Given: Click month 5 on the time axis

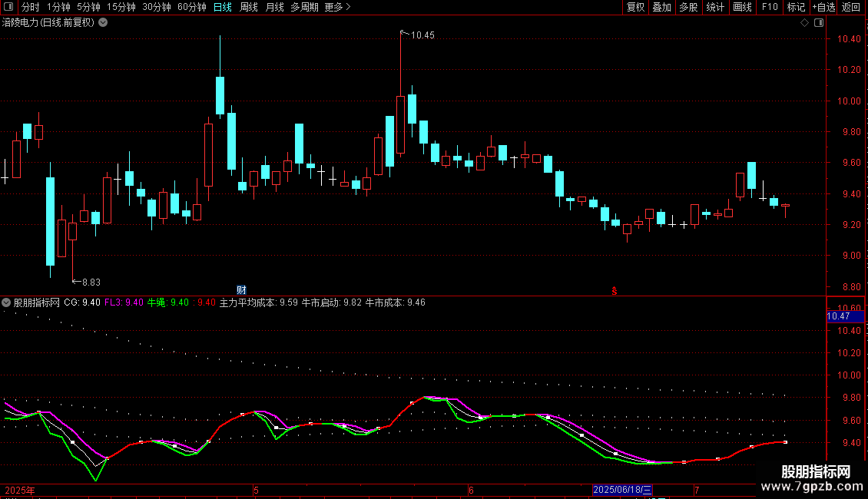Looking at the screenshot, I should coord(256,490).
